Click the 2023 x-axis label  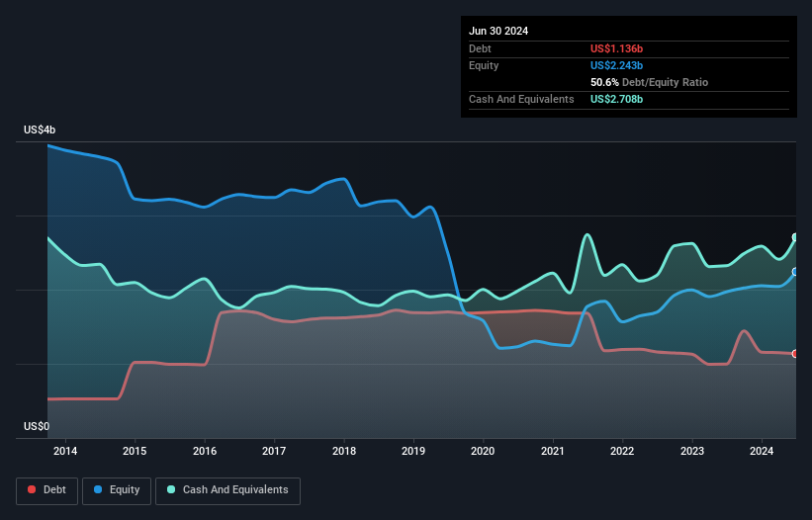coord(692,451)
